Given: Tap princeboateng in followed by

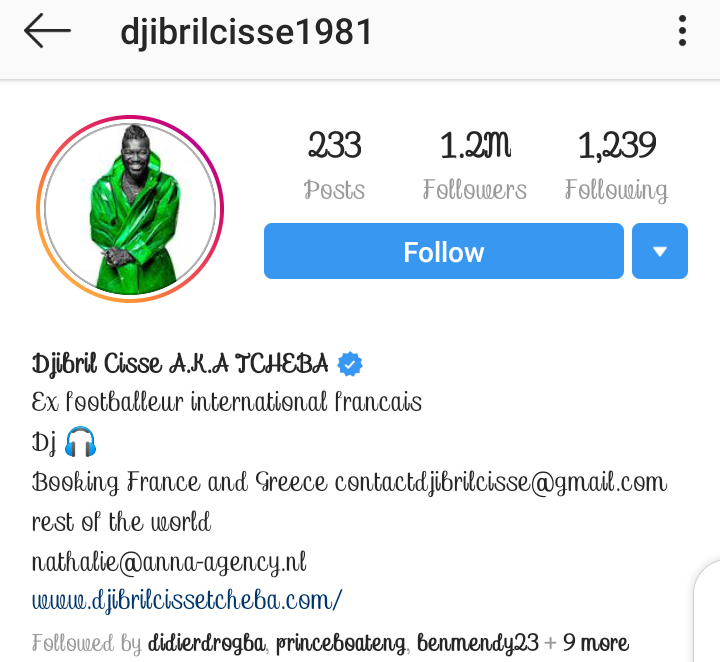Looking at the screenshot, I should click(x=341, y=644).
